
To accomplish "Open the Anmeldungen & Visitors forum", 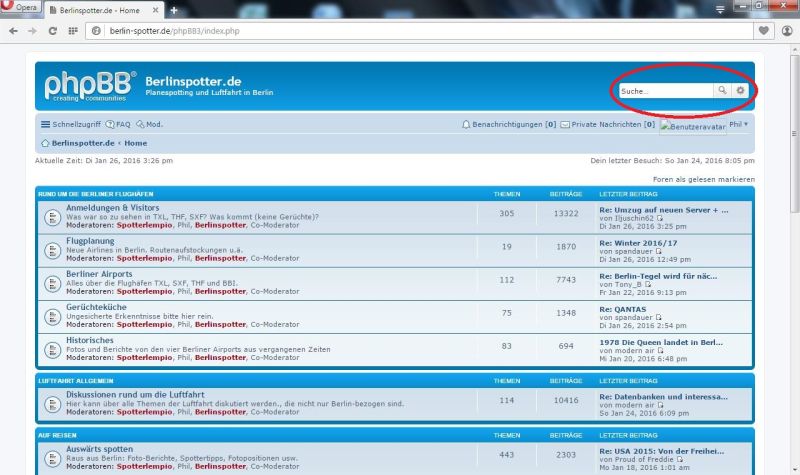I will click(113, 208).
